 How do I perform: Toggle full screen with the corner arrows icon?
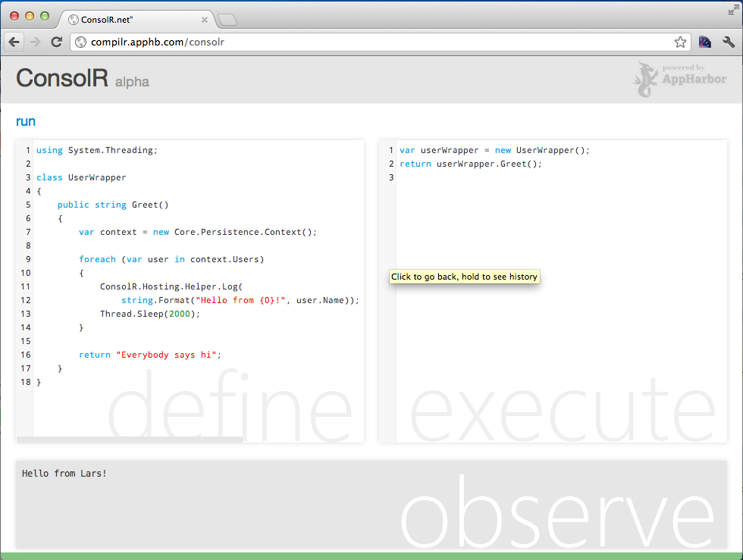click(734, 10)
